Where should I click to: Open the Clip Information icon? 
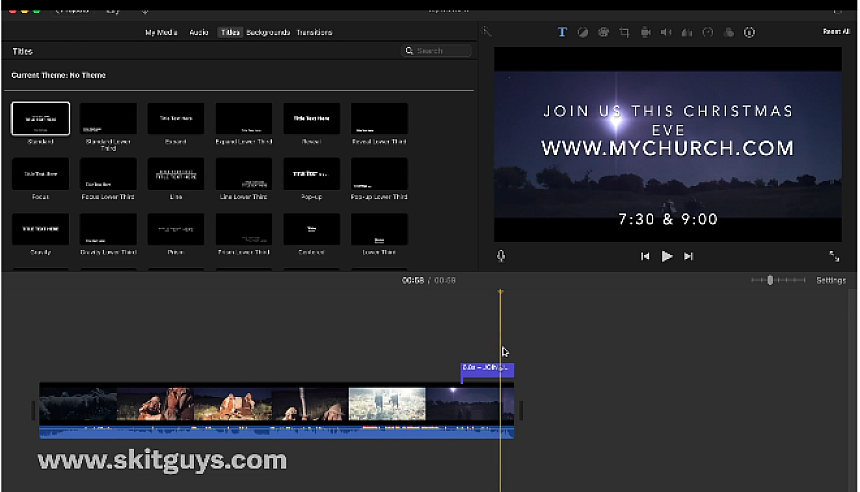[x=749, y=32]
